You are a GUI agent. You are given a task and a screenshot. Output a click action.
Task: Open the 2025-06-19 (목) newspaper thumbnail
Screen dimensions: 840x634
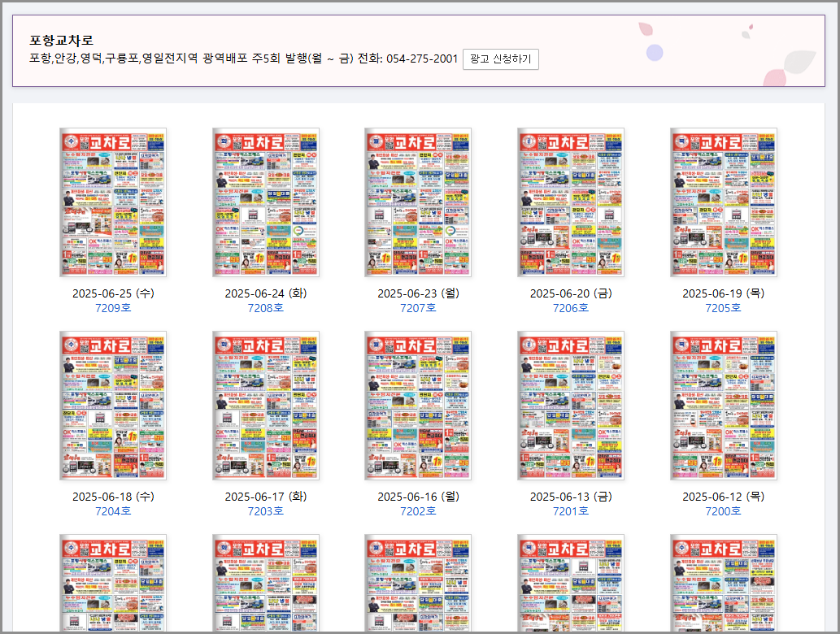click(724, 202)
